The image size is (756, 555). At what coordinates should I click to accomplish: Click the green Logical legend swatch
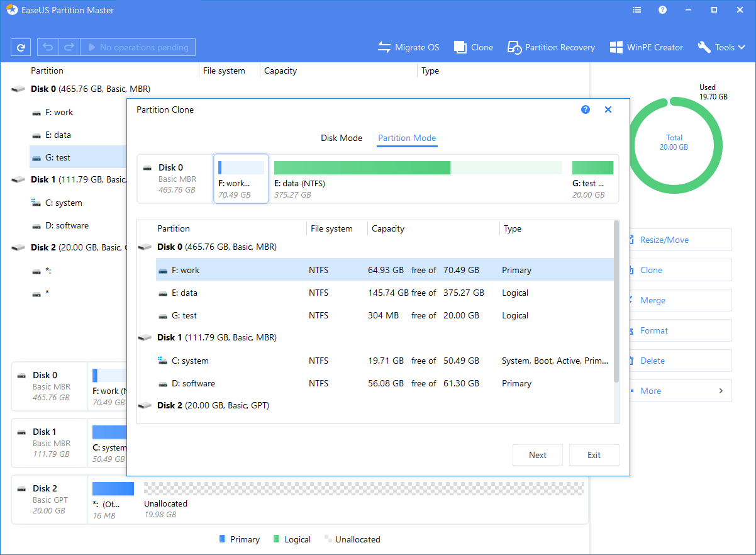[x=277, y=539]
